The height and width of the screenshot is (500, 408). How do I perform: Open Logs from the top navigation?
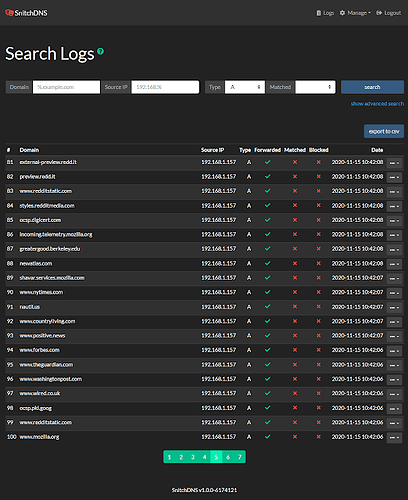click(x=325, y=13)
